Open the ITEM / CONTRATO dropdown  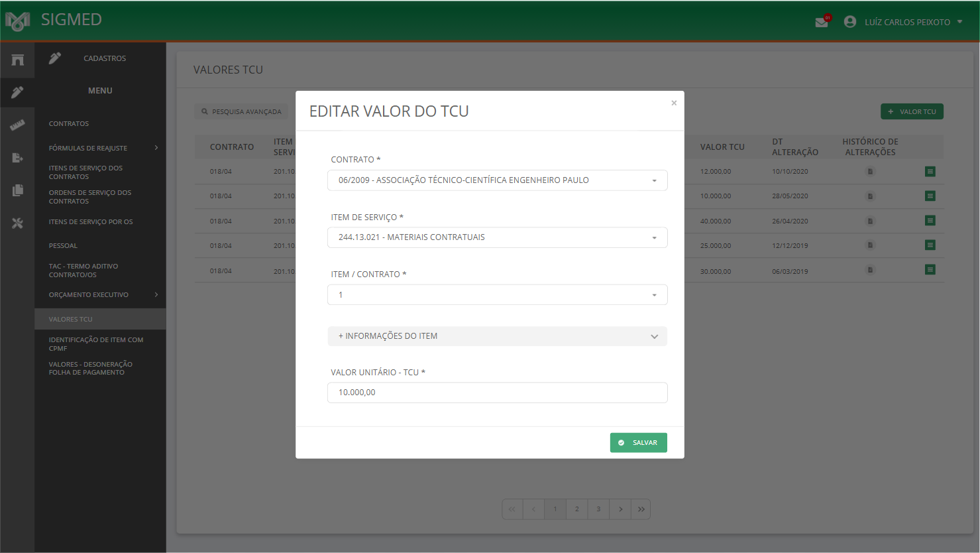(x=498, y=294)
